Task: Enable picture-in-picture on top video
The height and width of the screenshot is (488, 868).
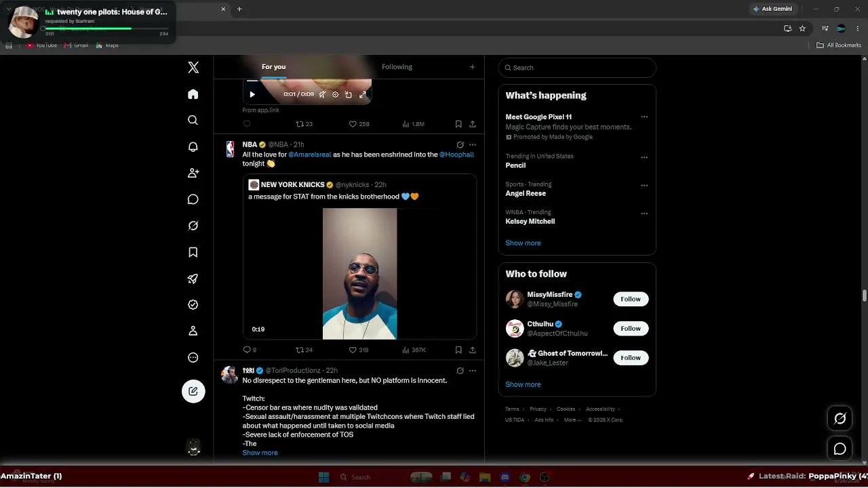Action: click(349, 95)
